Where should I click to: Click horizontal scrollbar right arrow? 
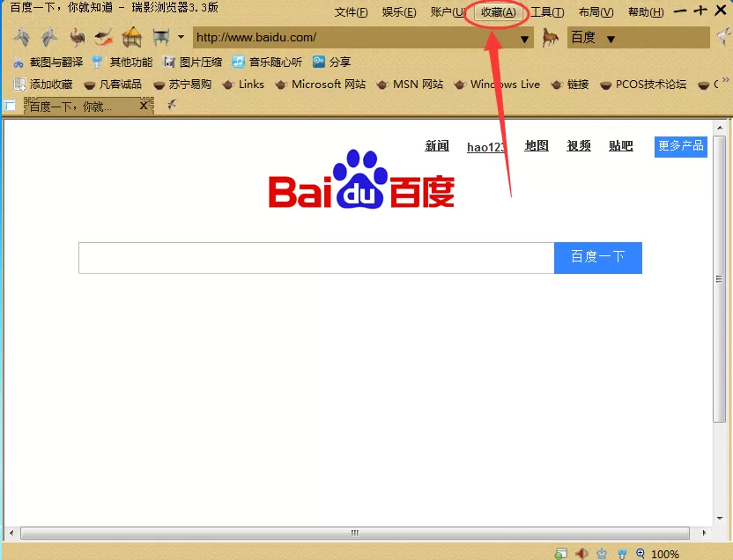(704, 533)
